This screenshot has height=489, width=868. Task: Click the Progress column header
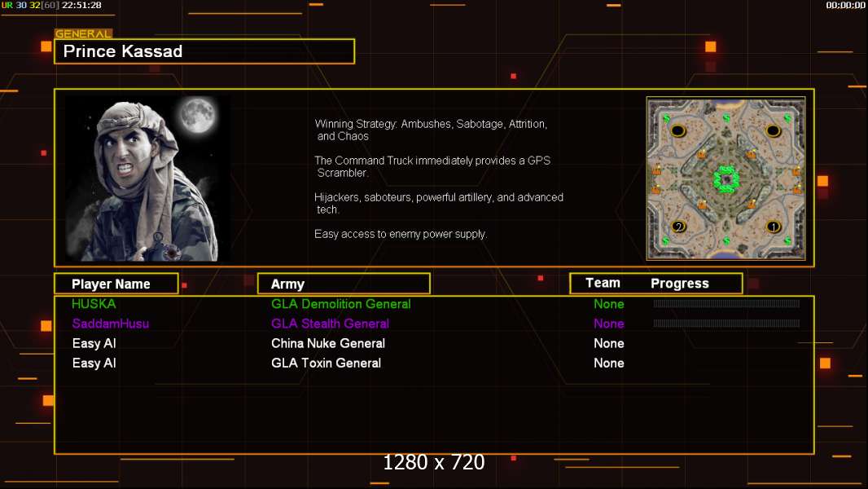(x=680, y=284)
